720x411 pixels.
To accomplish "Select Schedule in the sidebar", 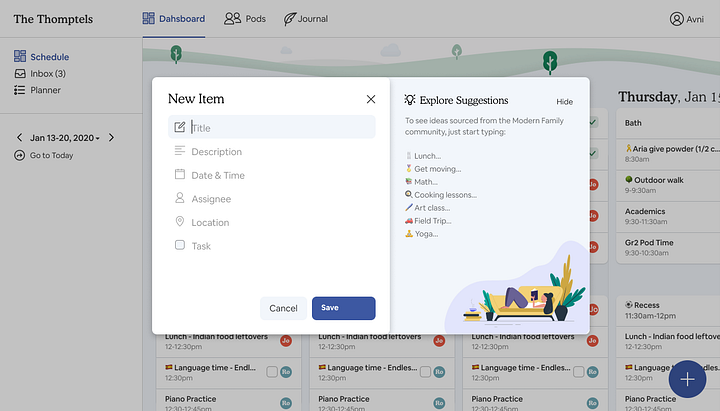I will pyautogui.click(x=41, y=56).
